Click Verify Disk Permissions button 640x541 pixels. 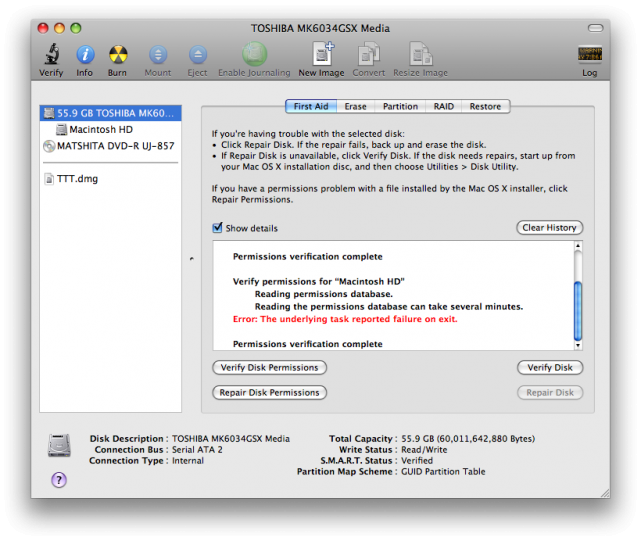[x=269, y=367]
